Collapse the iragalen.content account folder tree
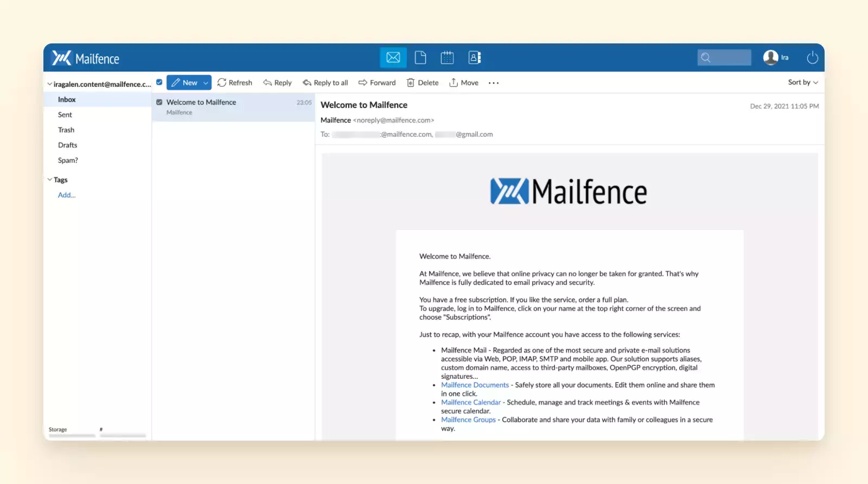 (x=50, y=84)
